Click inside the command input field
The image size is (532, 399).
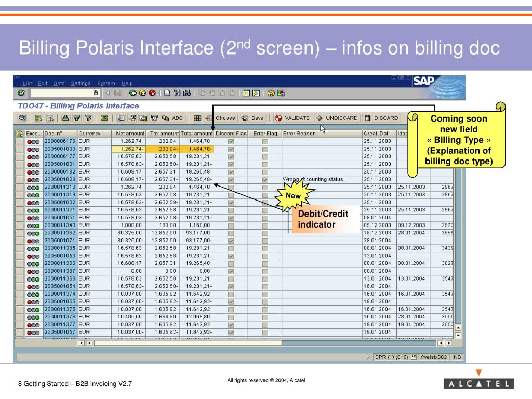tap(61, 93)
